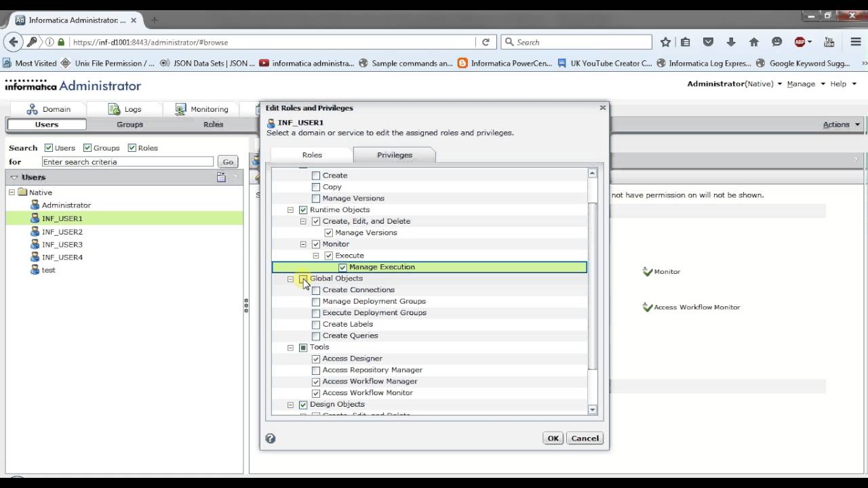Image resolution: width=868 pixels, height=488 pixels.
Task: Click the site info icon in address bar
Action: [x=50, y=42]
